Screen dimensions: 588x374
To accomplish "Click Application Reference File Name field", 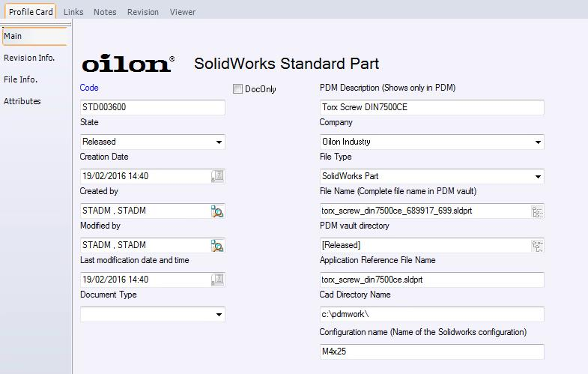I will tap(431, 280).
